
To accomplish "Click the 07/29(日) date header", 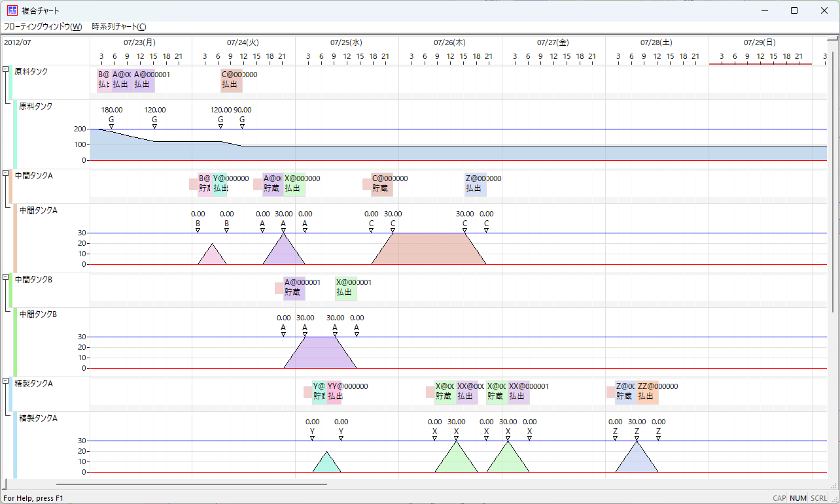I will tap(760, 42).
